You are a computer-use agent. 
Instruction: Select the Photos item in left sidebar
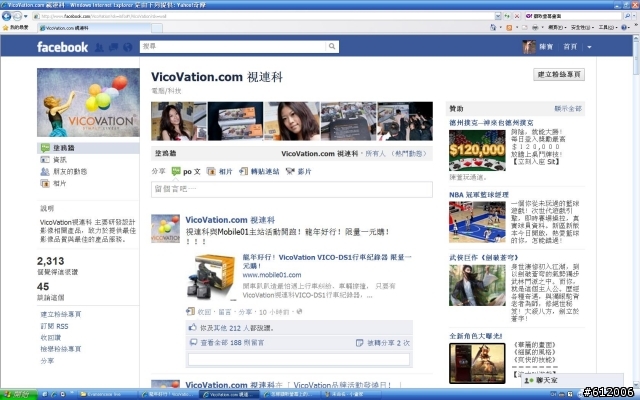tap(53, 183)
